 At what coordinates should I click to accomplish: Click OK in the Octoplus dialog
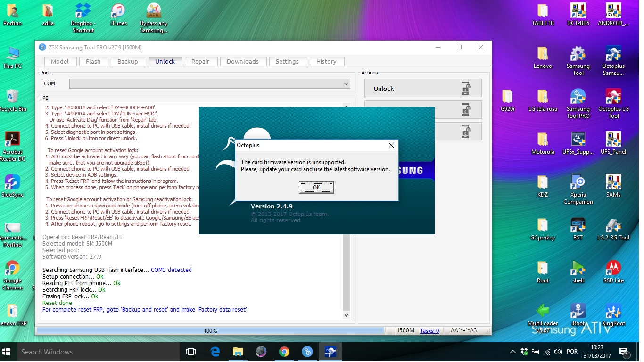[x=316, y=188]
